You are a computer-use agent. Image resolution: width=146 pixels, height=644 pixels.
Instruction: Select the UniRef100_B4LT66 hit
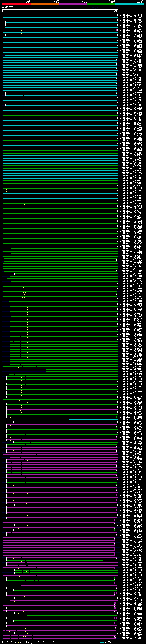coord(131,520)
